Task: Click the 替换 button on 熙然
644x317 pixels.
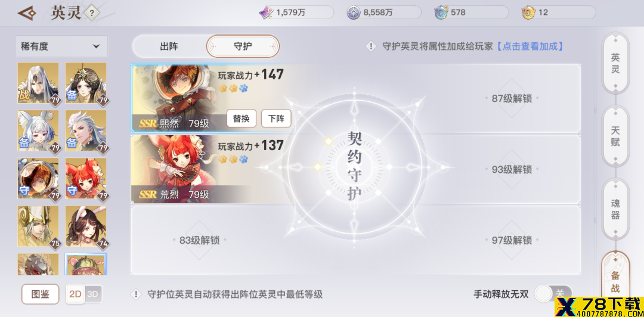Action: [241, 119]
